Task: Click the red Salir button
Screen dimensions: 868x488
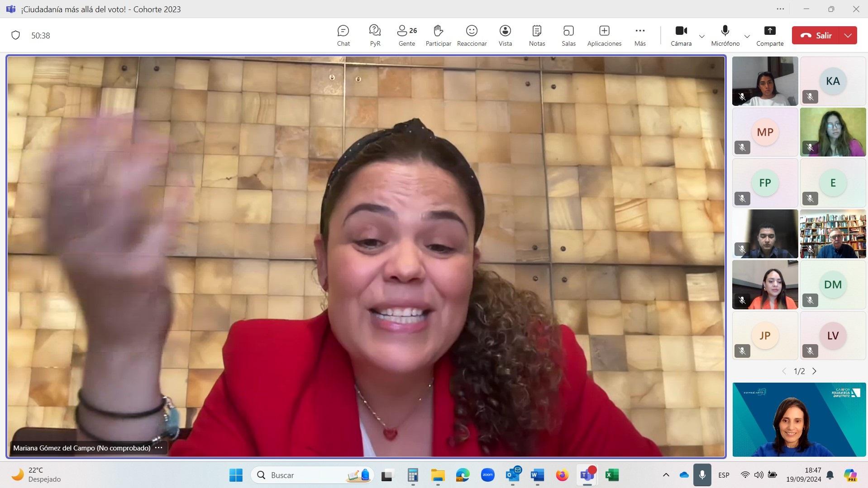Action: coord(816,35)
